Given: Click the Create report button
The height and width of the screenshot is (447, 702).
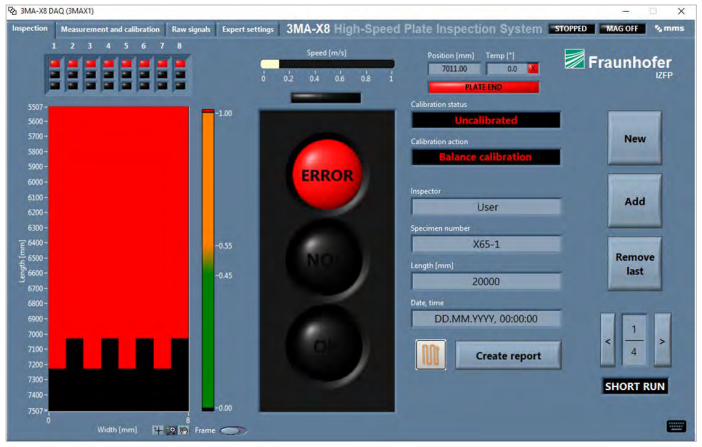Looking at the screenshot, I should (x=508, y=356).
